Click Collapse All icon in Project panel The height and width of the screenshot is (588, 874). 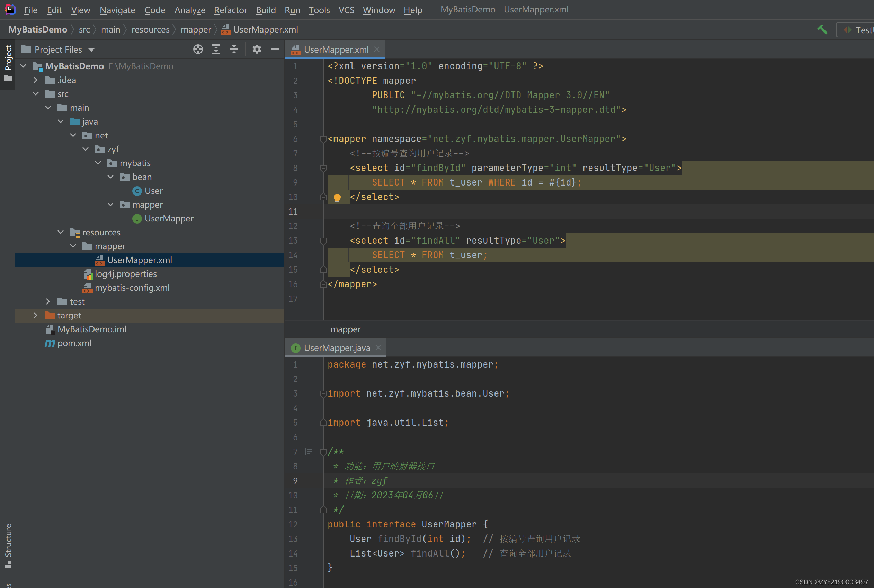click(234, 49)
